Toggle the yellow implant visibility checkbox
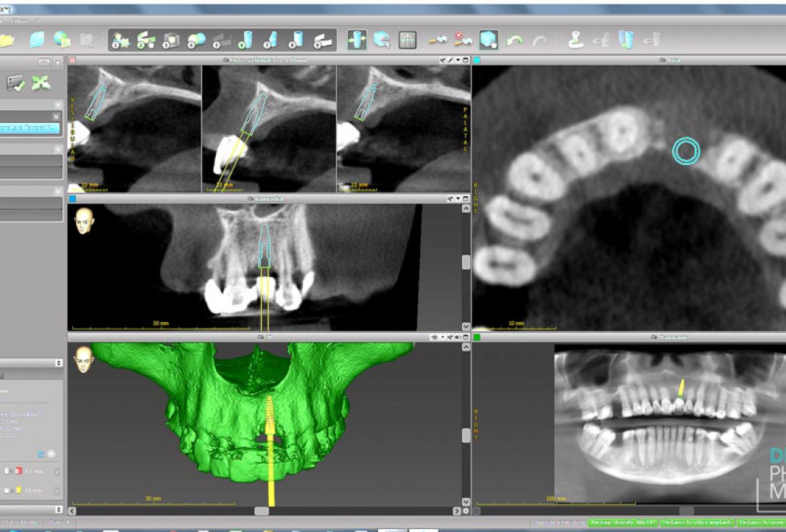This screenshot has width=786, height=532. tap(6, 489)
